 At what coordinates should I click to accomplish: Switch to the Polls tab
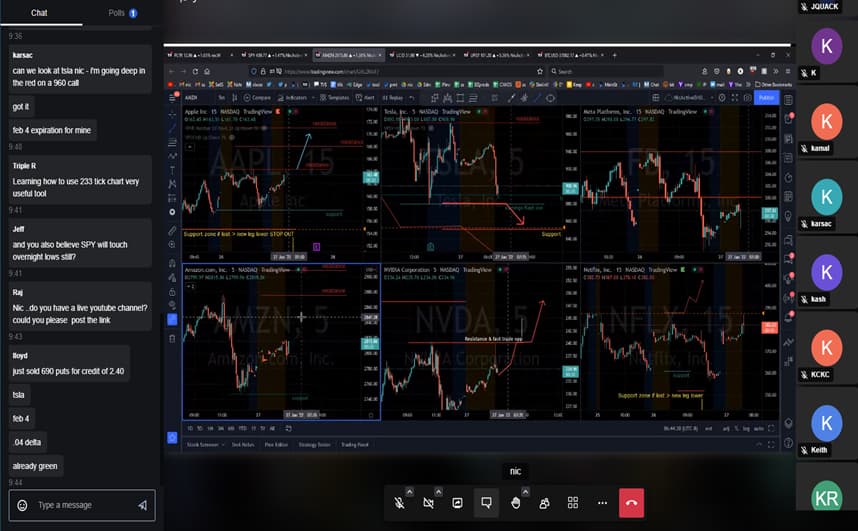click(x=123, y=13)
